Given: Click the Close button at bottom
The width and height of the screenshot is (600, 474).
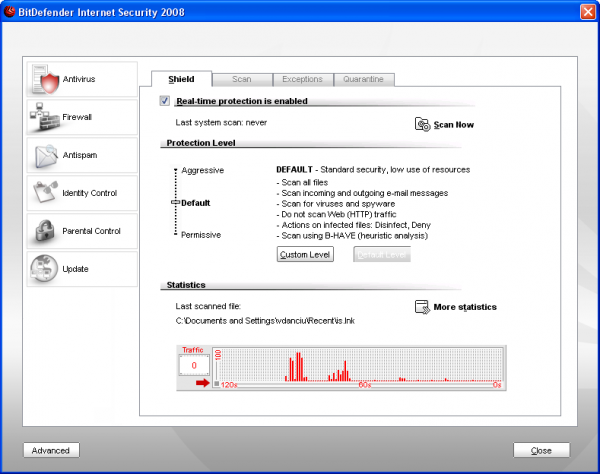Looking at the screenshot, I should click(541, 450).
